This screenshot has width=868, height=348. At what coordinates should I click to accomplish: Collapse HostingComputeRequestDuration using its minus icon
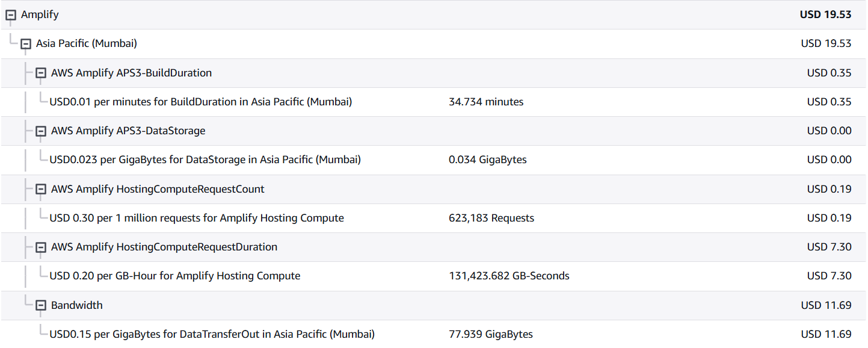[41, 247]
